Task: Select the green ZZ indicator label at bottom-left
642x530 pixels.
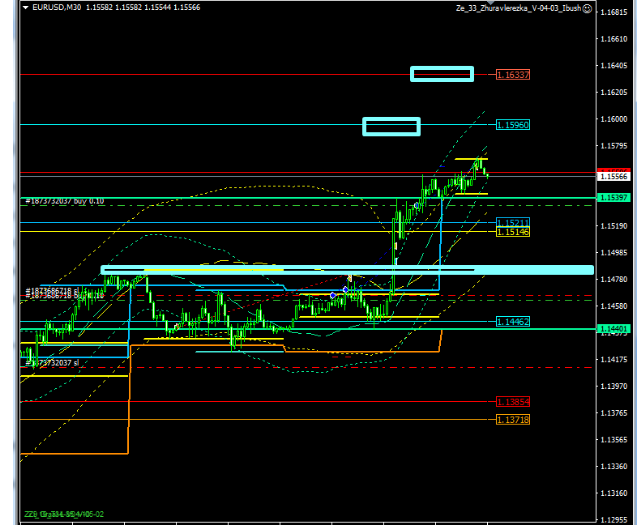Action: point(63,514)
